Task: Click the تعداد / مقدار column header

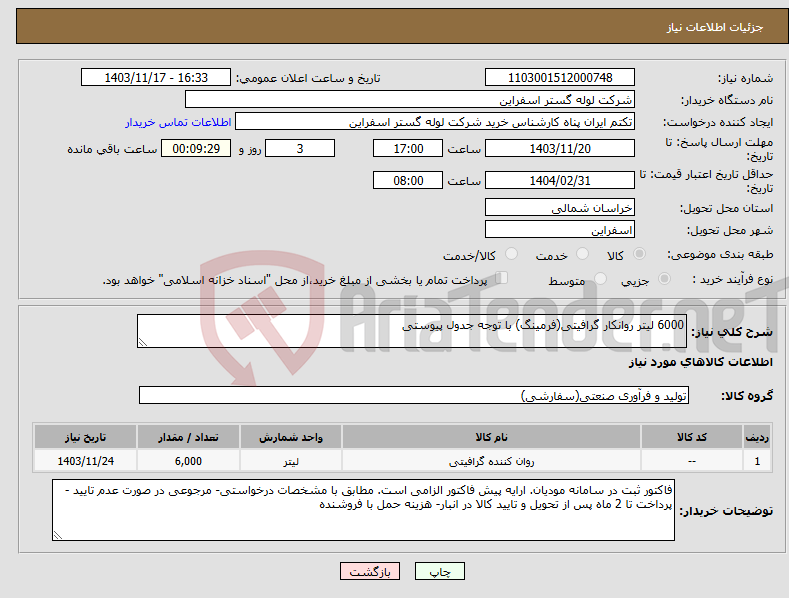Action: (188, 437)
